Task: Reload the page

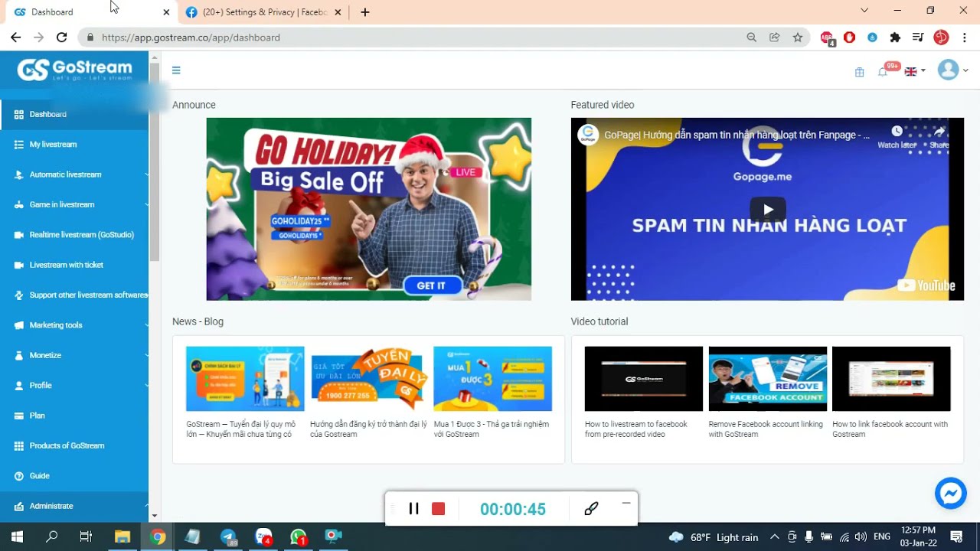Action: pos(62,37)
